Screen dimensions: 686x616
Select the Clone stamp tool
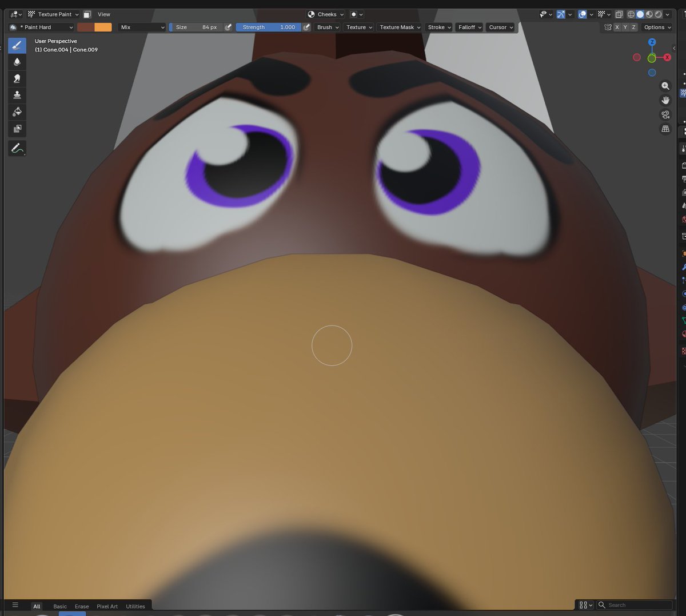(17, 95)
